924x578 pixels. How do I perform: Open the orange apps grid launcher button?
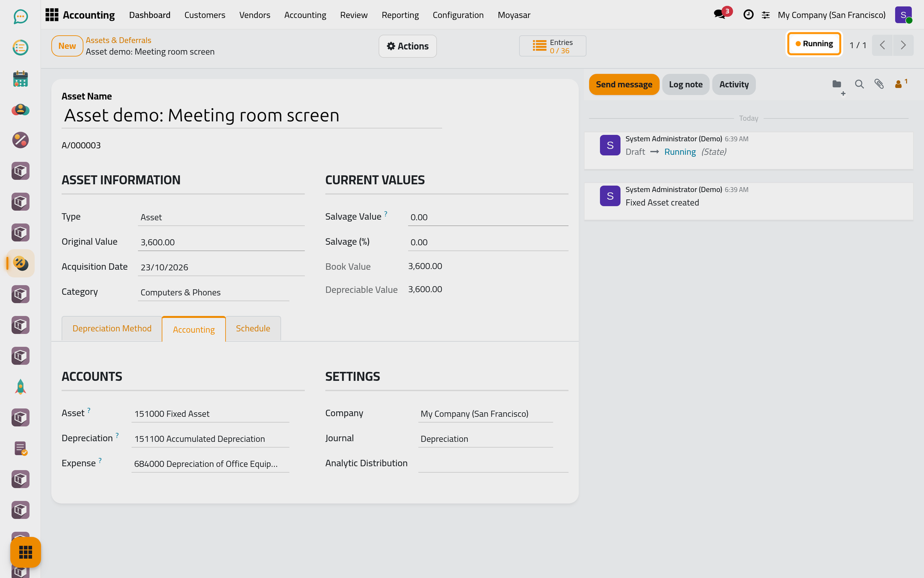(x=26, y=552)
